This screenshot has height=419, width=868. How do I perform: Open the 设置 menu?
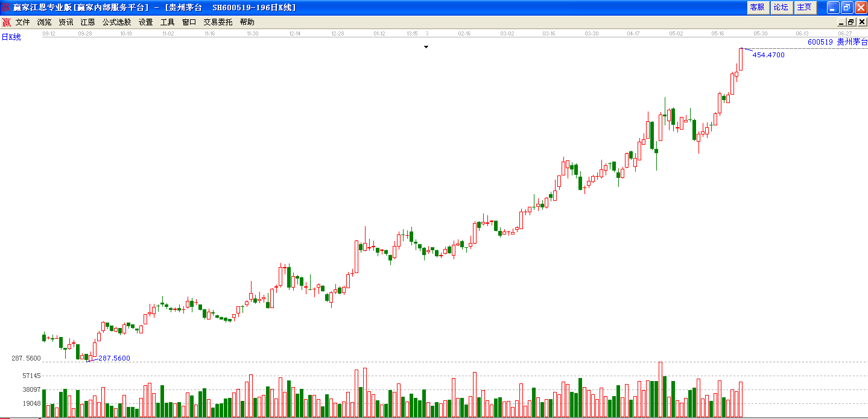point(145,22)
